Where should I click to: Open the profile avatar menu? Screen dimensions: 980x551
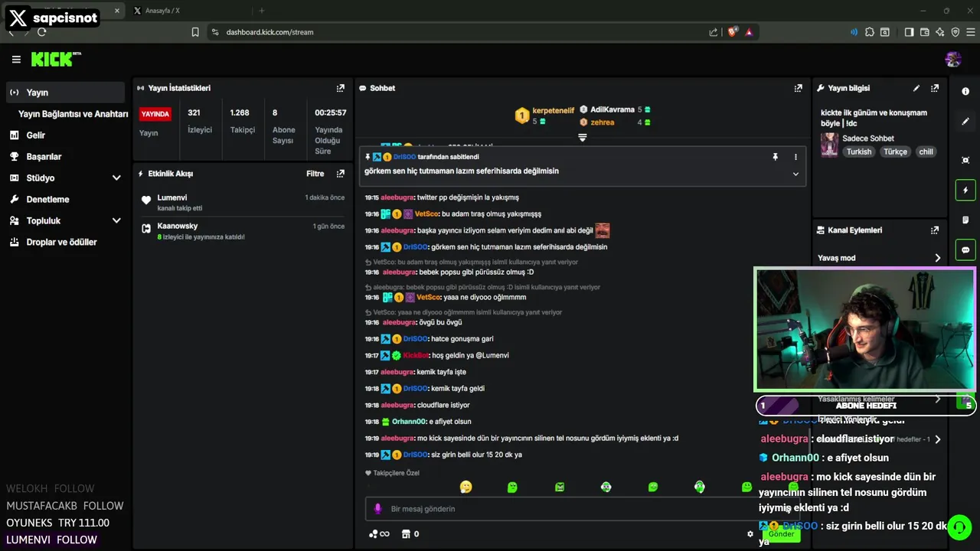click(953, 59)
